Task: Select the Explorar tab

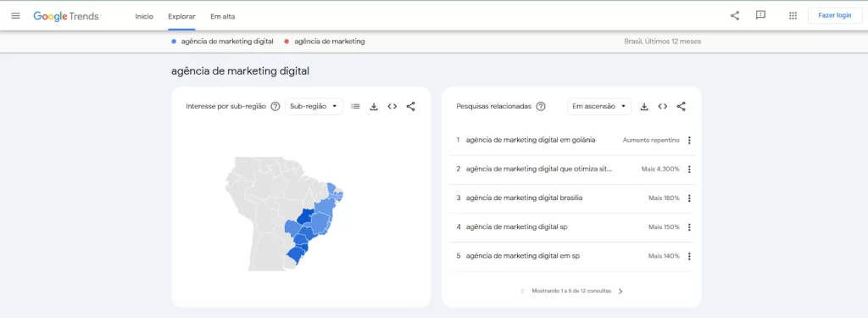Action: 181,16
